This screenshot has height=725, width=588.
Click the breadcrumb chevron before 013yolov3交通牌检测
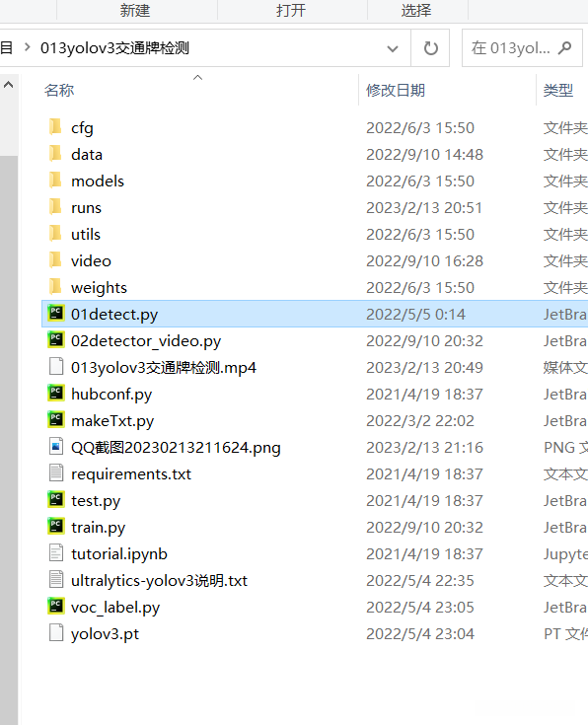pos(28,47)
